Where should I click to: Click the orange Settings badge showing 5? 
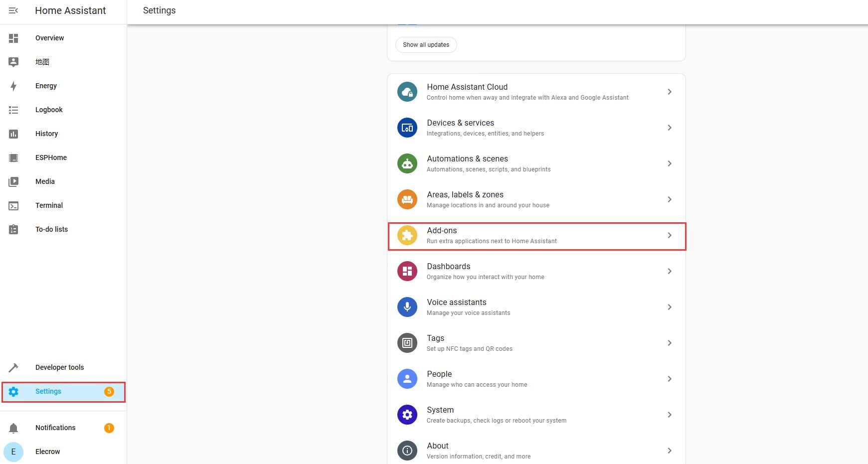point(109,391)
